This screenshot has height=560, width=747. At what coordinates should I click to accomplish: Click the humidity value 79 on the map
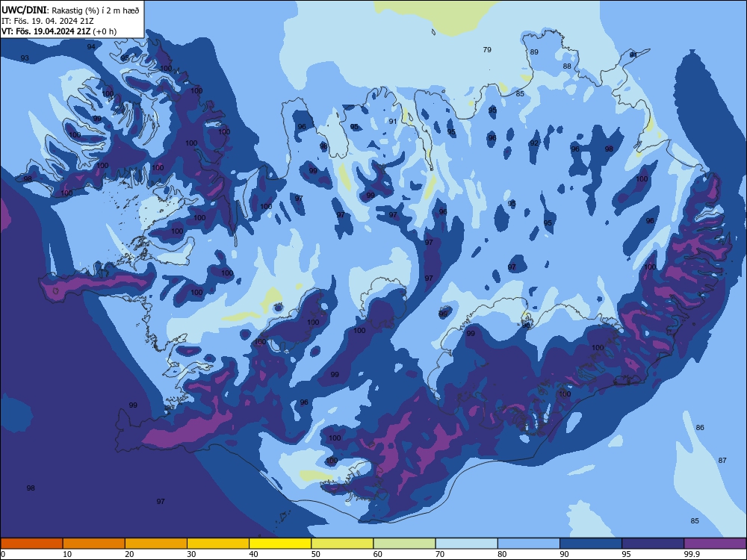487,49
